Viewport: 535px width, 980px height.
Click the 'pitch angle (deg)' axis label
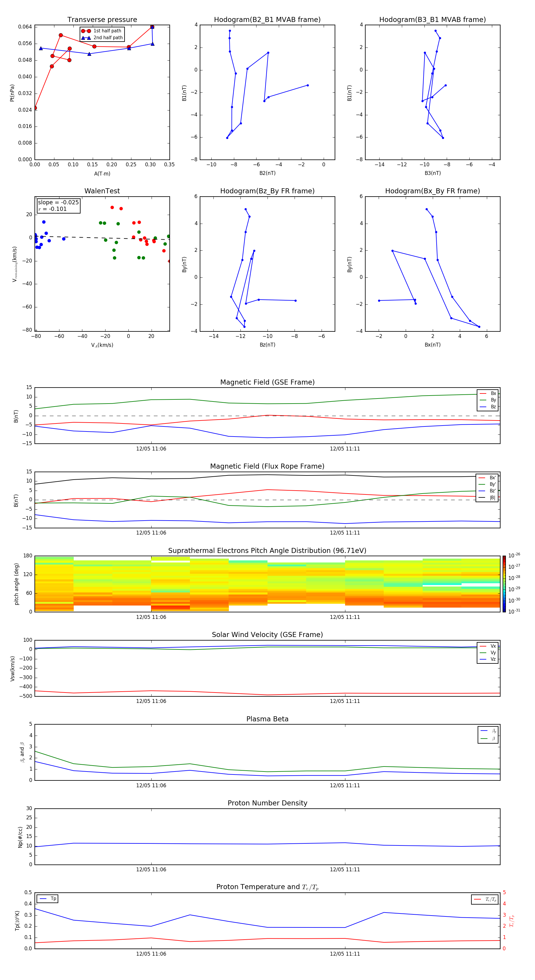point(16,584)
